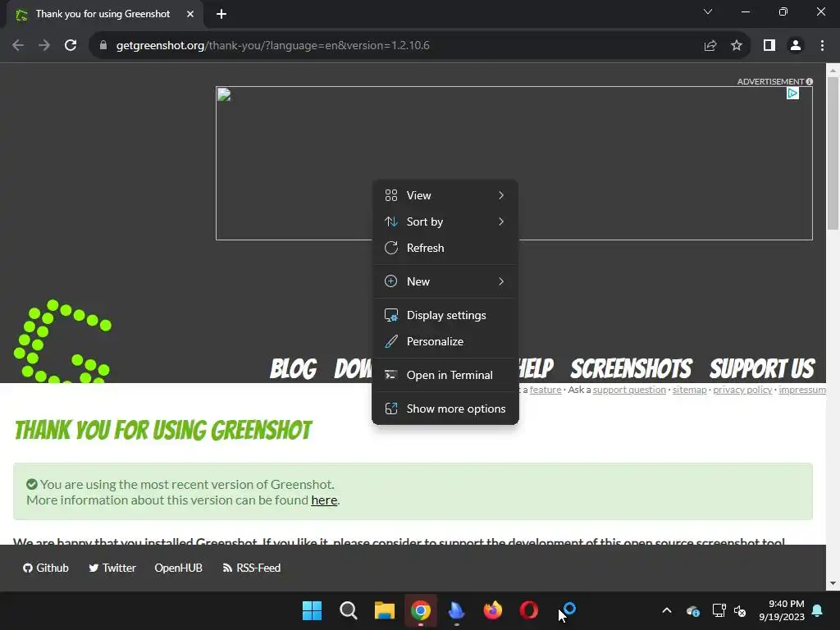This screenshot has height=630, width=840.
Task: Open the Chrome three-dot menu
Action: [x=822, y=46]
